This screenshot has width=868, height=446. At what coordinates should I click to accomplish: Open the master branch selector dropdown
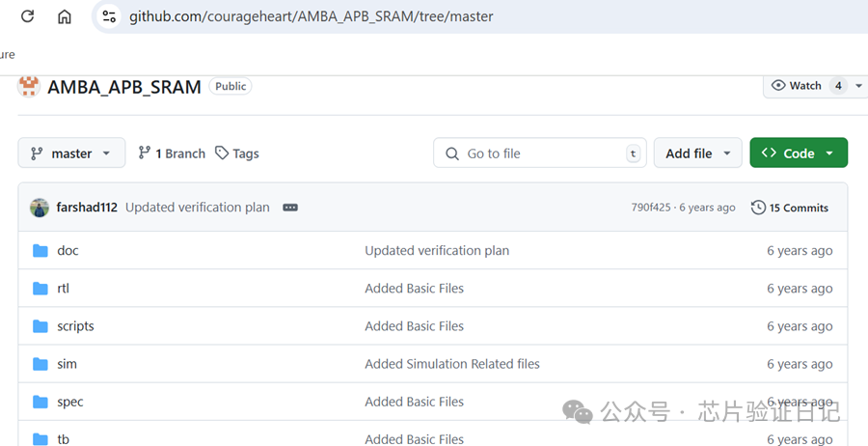pyautogui.click(x=71, y=153)
